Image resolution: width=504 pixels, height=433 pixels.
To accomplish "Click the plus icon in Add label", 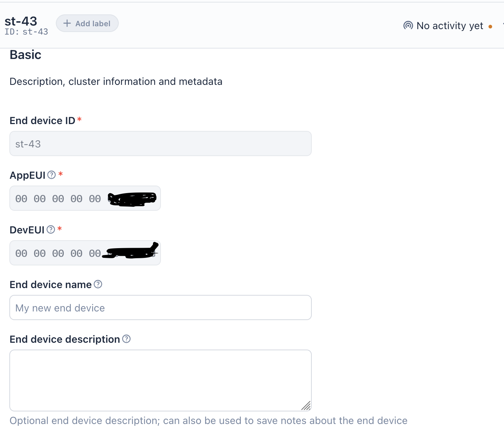I will [67, 23].
